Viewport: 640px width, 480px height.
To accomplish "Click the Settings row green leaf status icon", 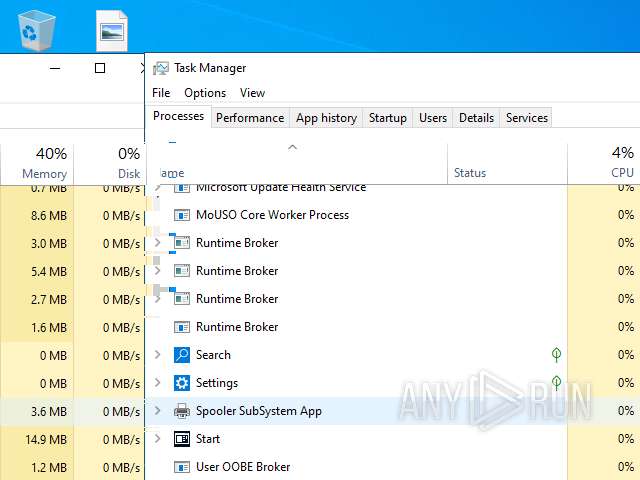I will coord(556,382).
